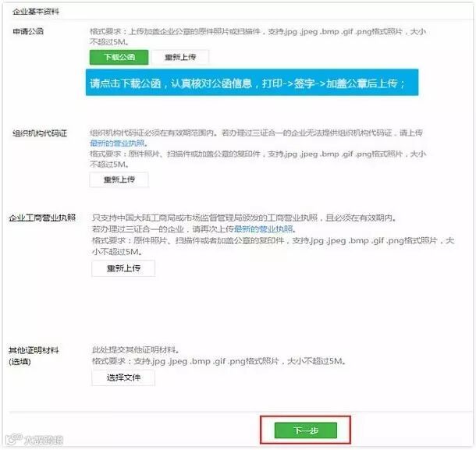
Task: Click the 其他证明材料 (选填) label
Action: (34, 356)
